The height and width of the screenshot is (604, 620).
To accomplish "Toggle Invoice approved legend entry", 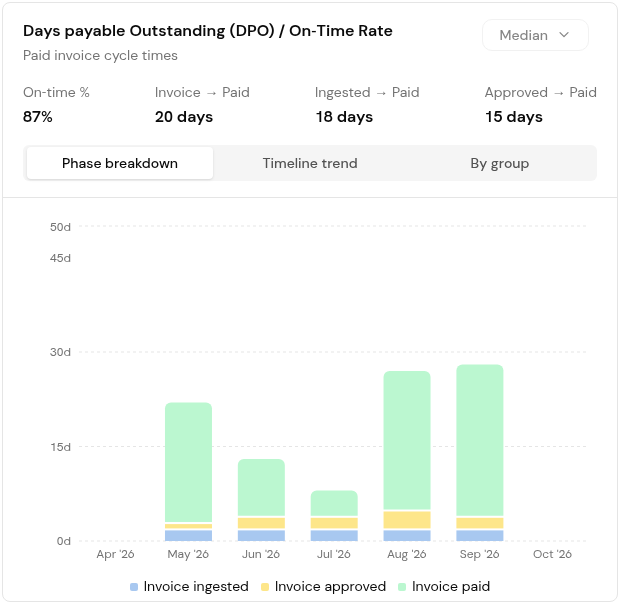I will pyautogui.click(x=323, y=586).
